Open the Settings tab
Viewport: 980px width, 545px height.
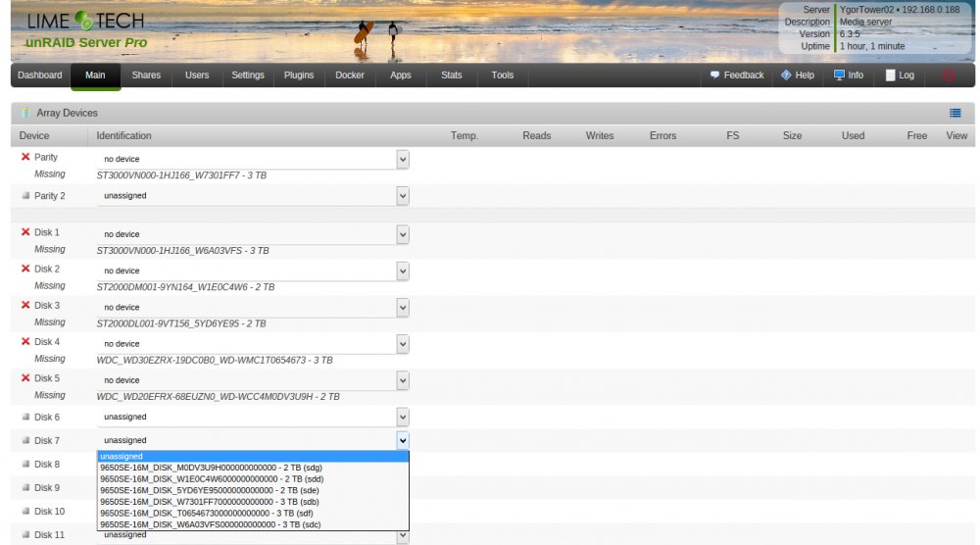[248, 75]
